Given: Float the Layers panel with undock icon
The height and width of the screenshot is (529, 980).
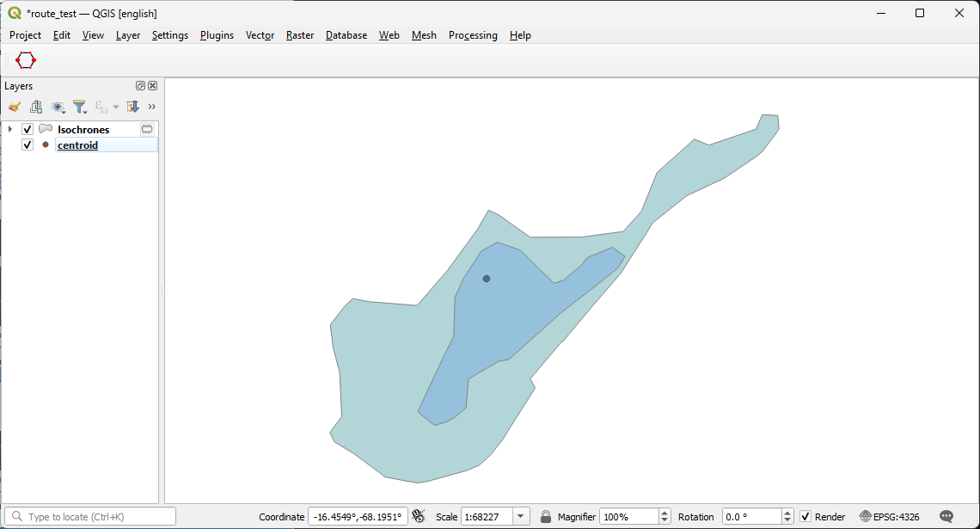Looking at the screenshot, I should pos(141,86).
